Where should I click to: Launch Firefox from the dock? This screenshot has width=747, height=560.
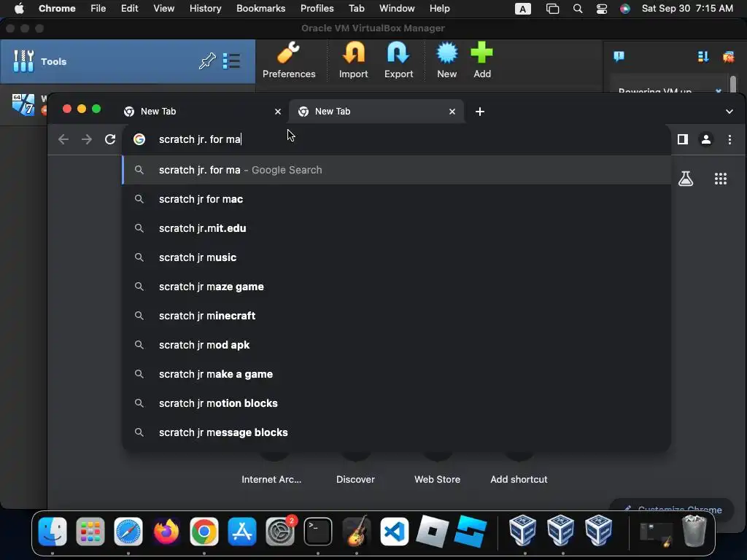pyautogui.click(x=166, y=531)
